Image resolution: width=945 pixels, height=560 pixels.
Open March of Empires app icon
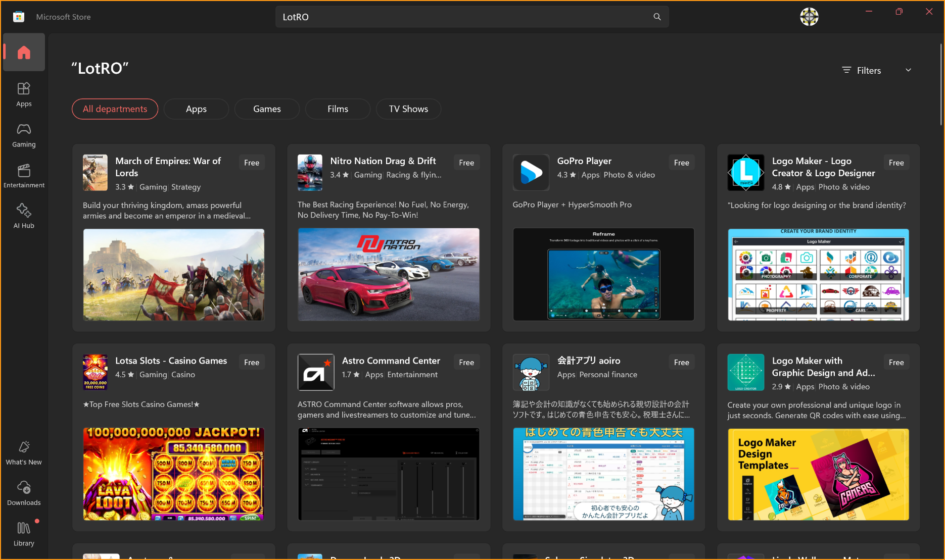click(95, 172)
